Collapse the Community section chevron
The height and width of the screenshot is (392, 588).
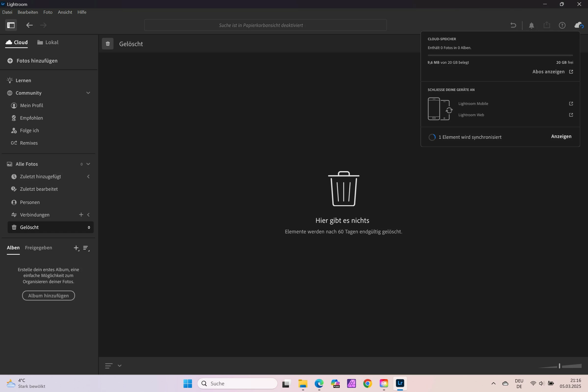[88, 93]
